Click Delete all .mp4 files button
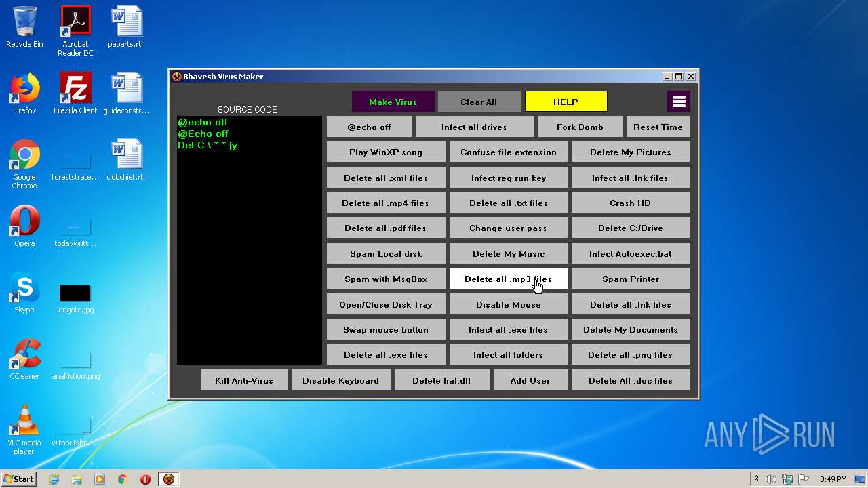 coord(386,203)
